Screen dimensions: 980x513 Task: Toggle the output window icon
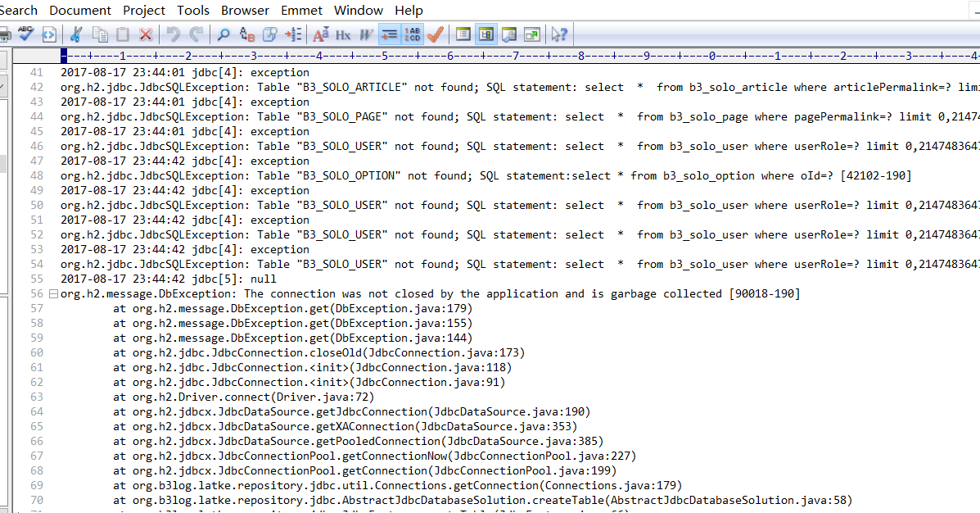click(x=509, y=34)
